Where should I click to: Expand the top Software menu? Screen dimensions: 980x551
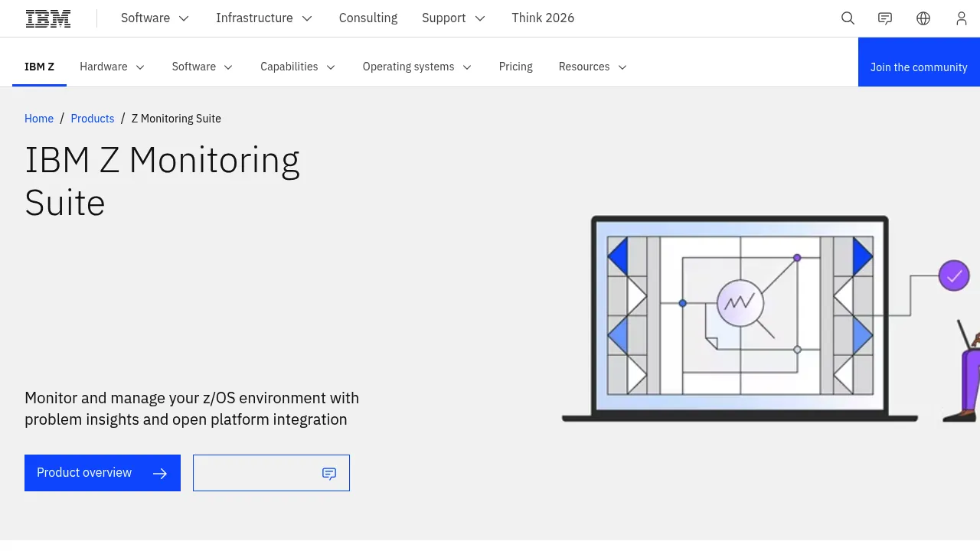(x=155, y=18)
